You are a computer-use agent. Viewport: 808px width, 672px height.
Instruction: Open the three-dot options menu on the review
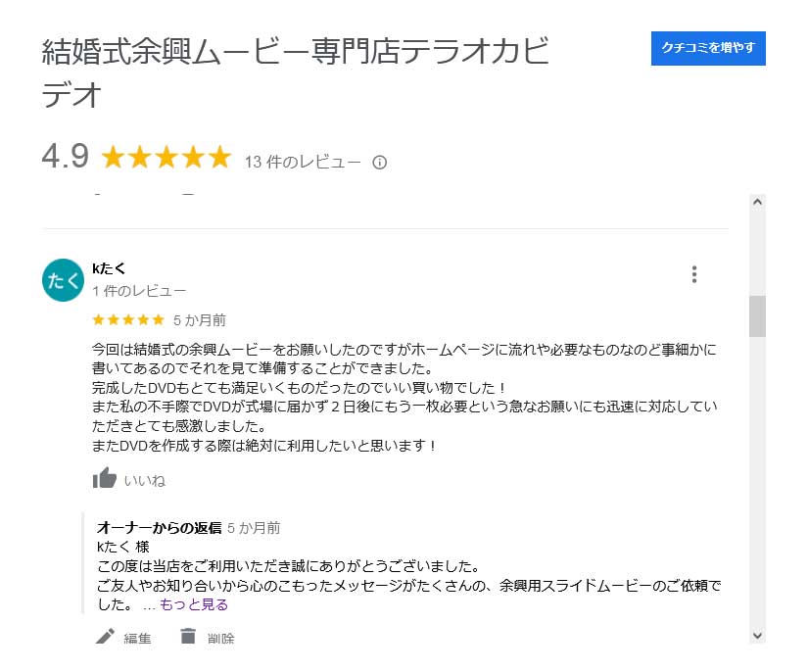coord(694,275)
